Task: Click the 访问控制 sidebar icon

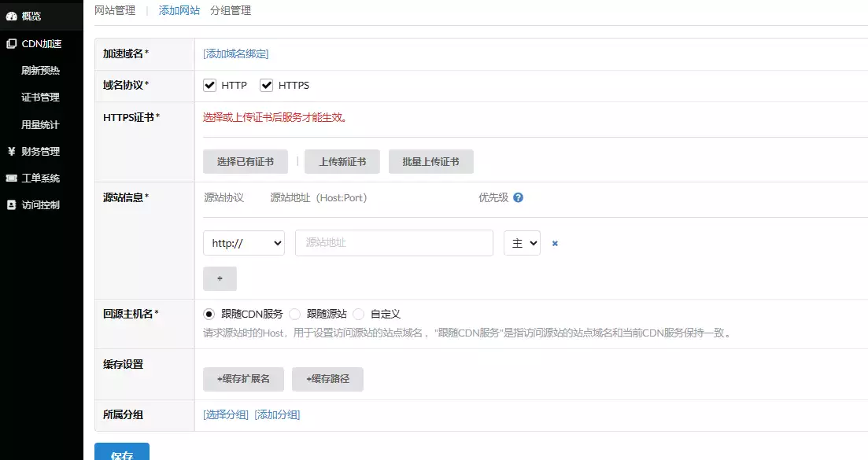Action: (x=11, y=205)
